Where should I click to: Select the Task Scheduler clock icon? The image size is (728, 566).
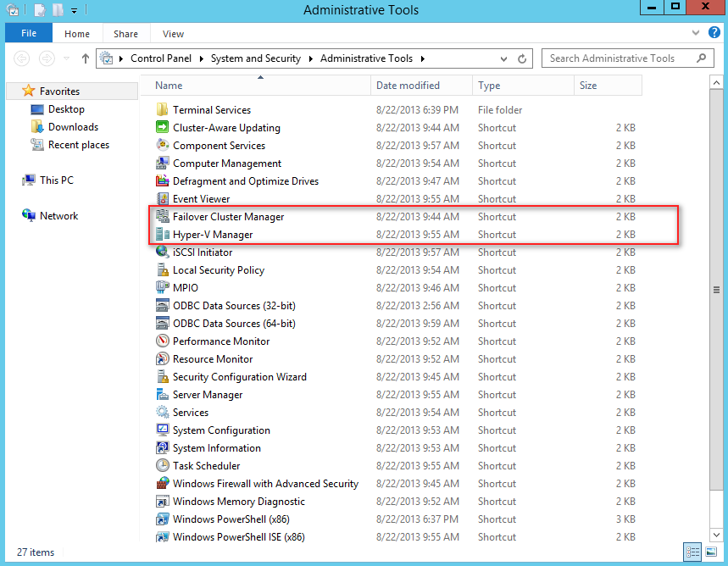point(162,466)
